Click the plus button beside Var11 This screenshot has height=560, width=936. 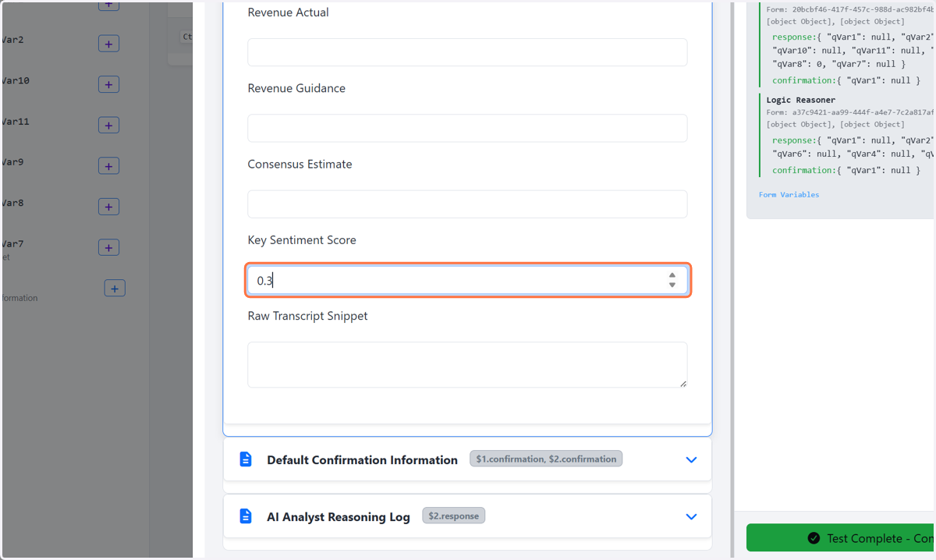tap(108, 125)
